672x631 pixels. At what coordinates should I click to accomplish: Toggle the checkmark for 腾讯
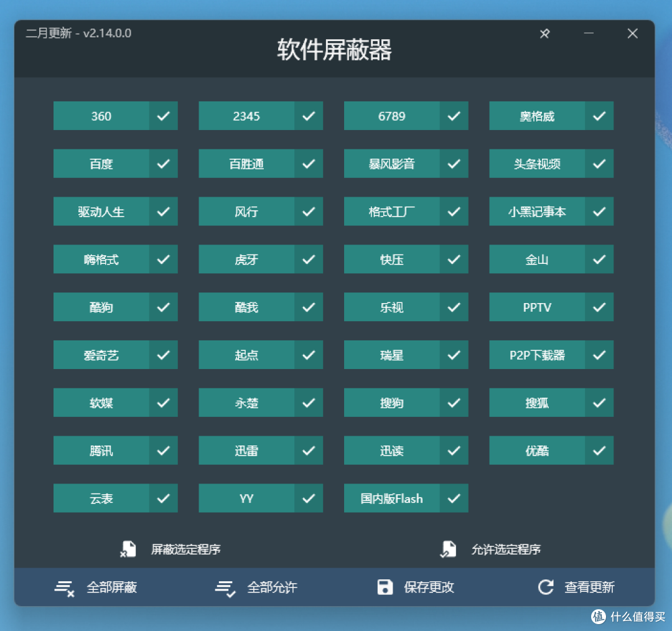coord(163,451)
